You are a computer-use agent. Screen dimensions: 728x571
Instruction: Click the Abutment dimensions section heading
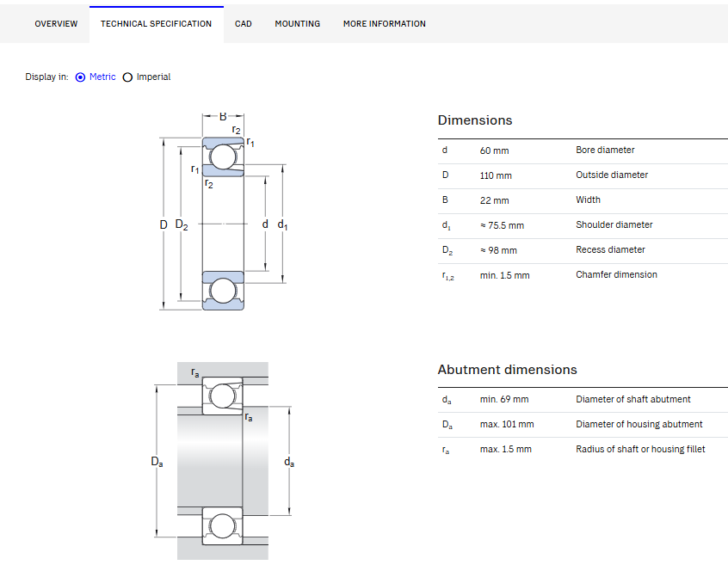[507, 370]
